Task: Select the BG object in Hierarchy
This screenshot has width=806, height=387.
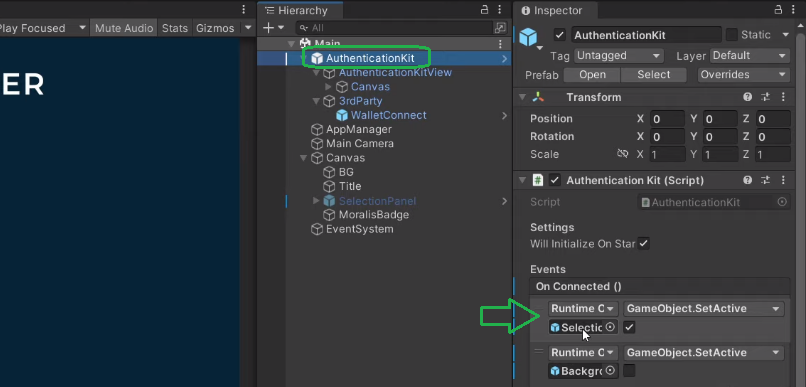Action: 345,172
